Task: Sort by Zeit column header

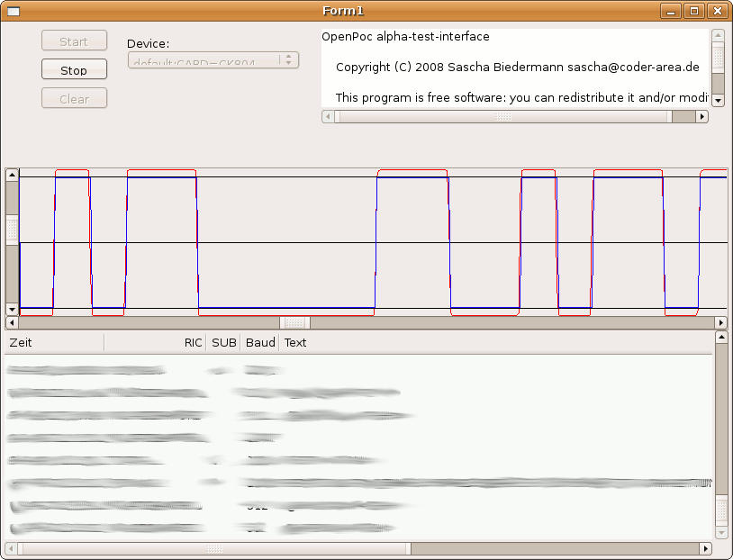Action: [54, 342]
